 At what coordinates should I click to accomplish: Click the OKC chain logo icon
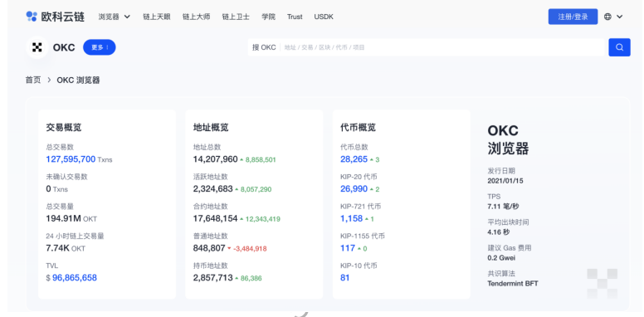pos(37,47)
